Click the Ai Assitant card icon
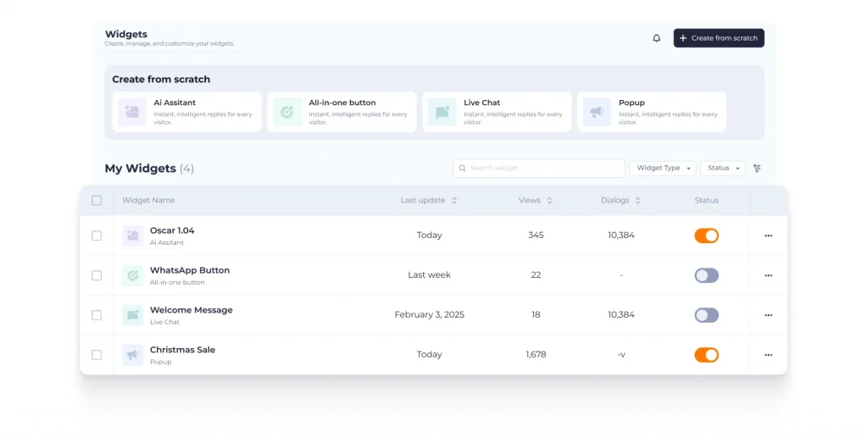 pyautogui.click(x=132, y=112)
